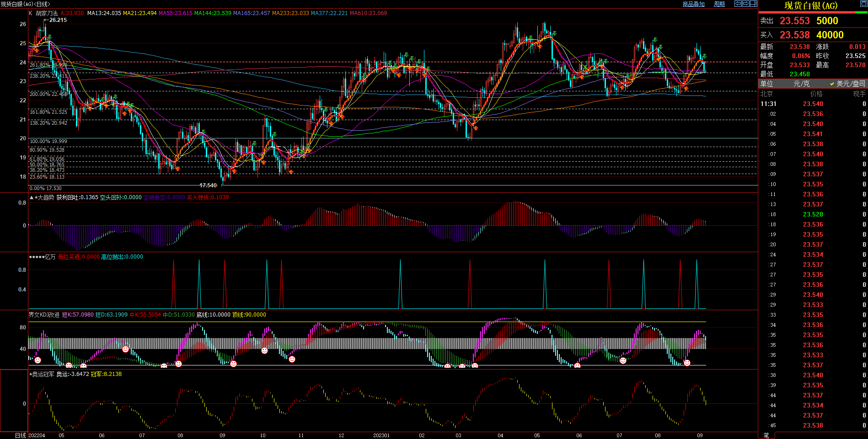Open the 周期 period menu

719,4
